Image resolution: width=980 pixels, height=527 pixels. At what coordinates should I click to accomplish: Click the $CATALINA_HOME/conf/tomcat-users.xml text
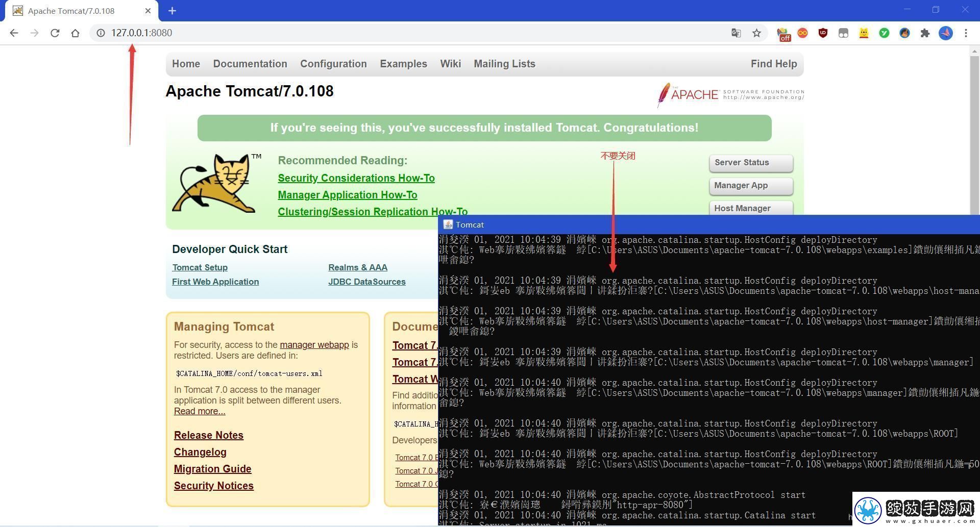point(249,373)
